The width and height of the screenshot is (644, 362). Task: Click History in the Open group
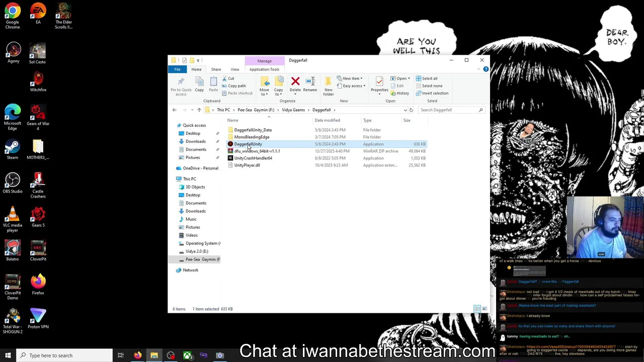pos(399,94)
